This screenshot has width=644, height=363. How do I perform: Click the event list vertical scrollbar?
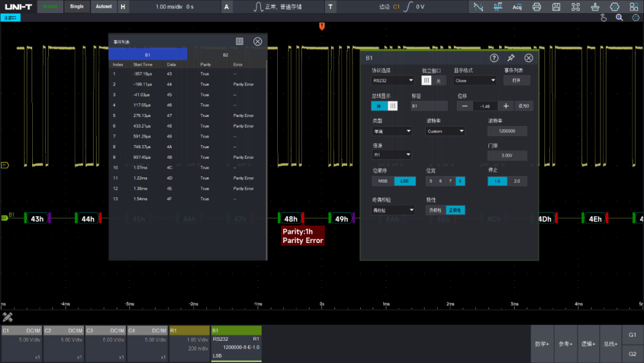point(266,161)
